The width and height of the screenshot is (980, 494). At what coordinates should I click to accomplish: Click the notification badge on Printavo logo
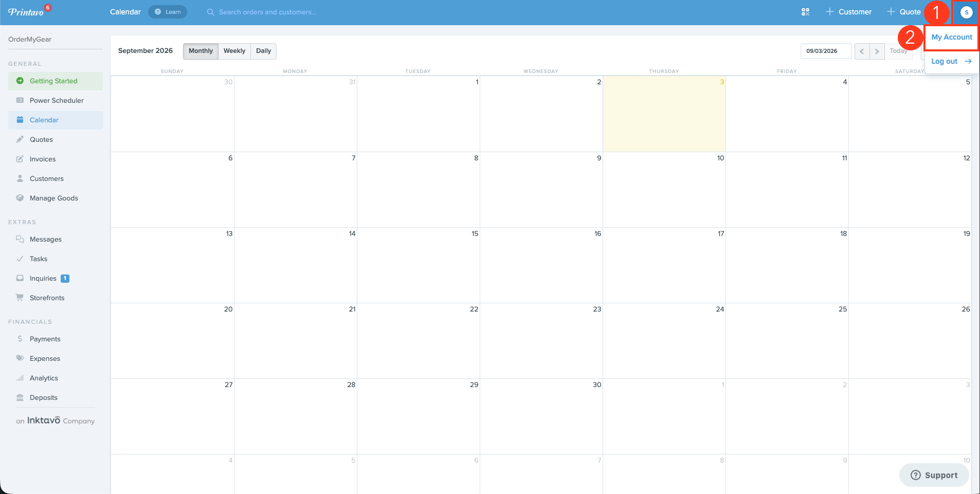click(x=48, y=8)
